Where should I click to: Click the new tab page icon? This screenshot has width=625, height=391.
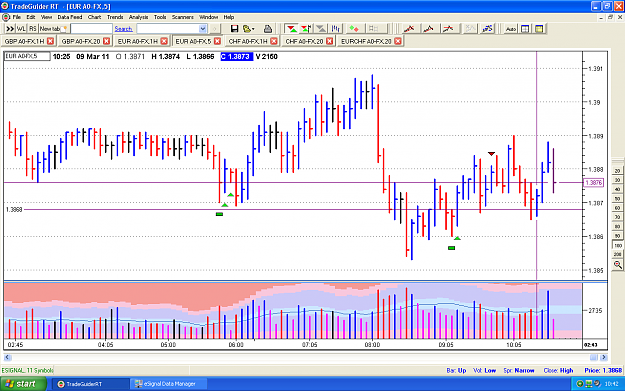[64, 29]
